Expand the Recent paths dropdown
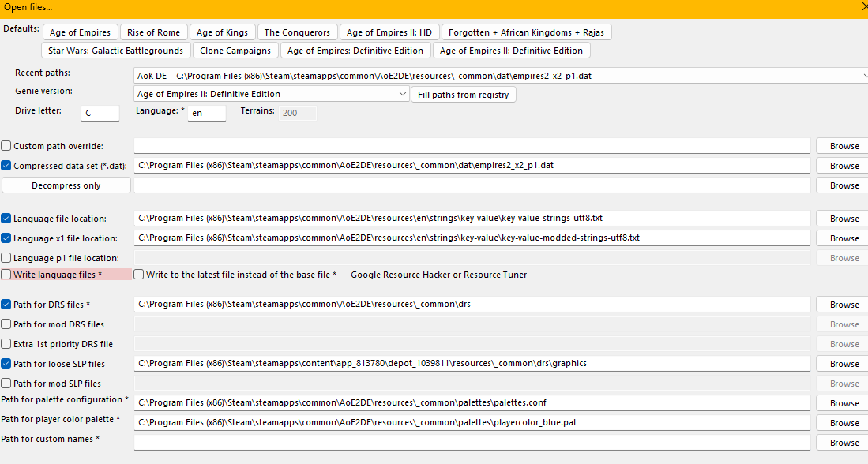The width and height of the screenshot is (868, 464). 862,76
